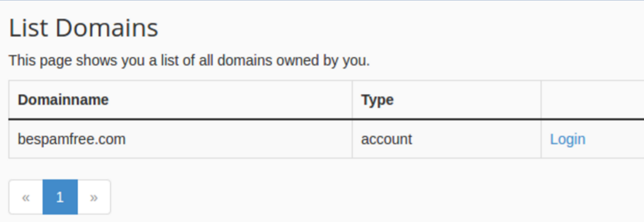Go to previous page using « arrow
The width and height of the screenshot is (644, 222).
[26, 197]
